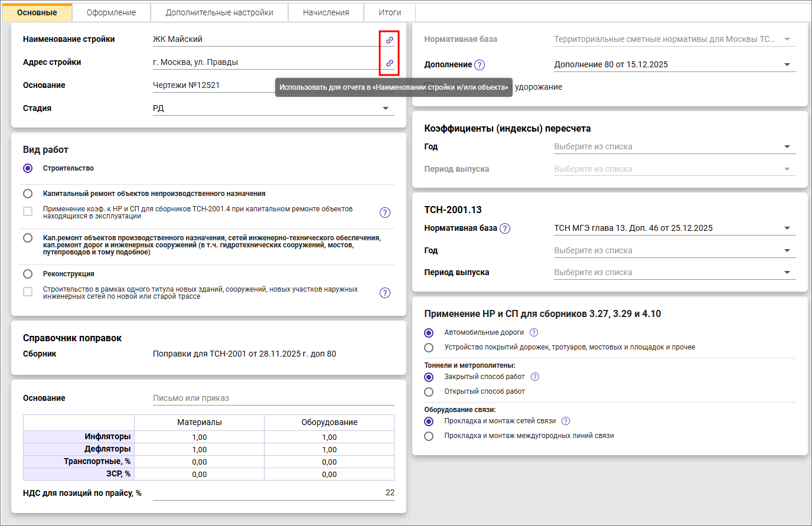Show help for Закрытый способ работ

tap(535, 377)
